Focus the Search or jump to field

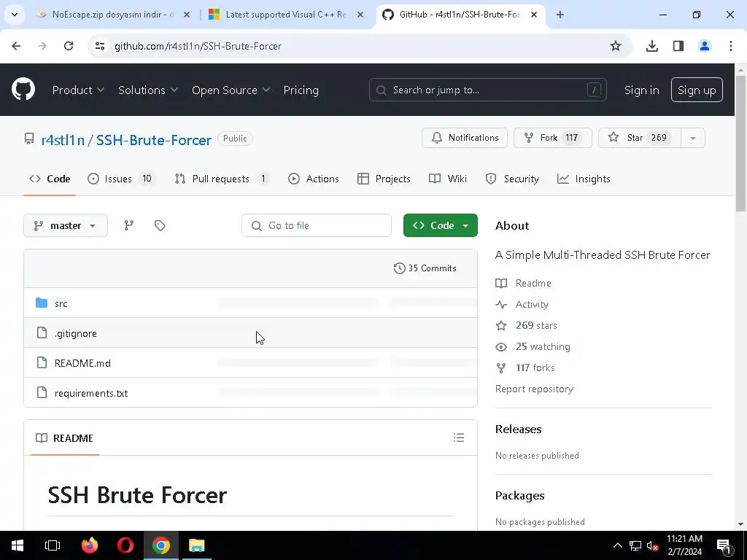click(x=487, y=90)
